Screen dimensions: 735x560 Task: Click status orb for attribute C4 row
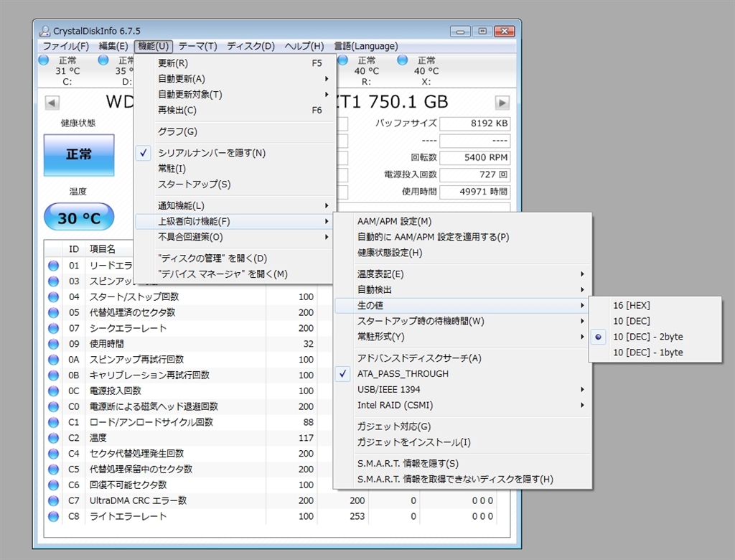tap(53, 454)
